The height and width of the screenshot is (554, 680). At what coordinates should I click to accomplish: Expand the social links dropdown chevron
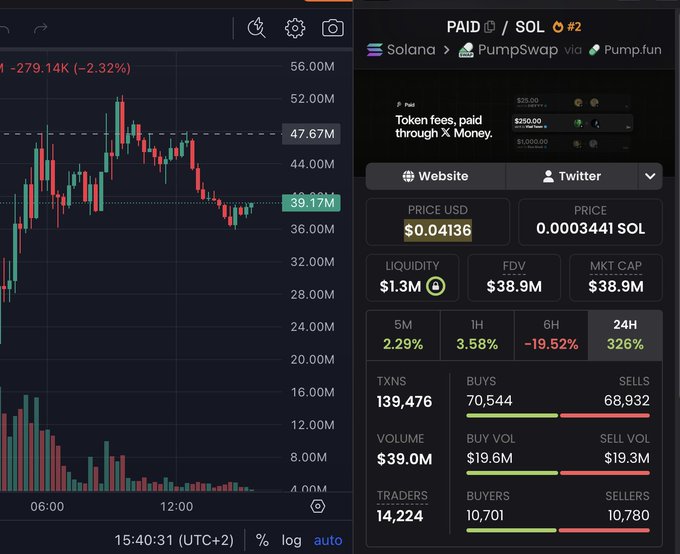650,176
